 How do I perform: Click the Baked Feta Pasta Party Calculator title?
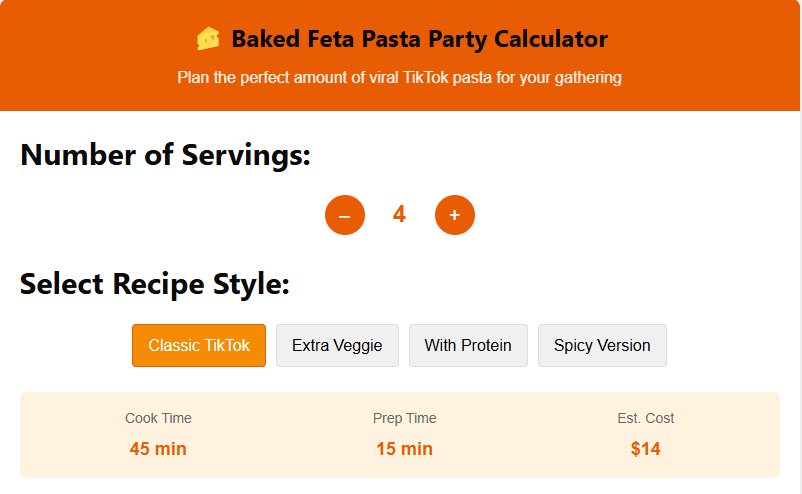[x=419, y=39]
